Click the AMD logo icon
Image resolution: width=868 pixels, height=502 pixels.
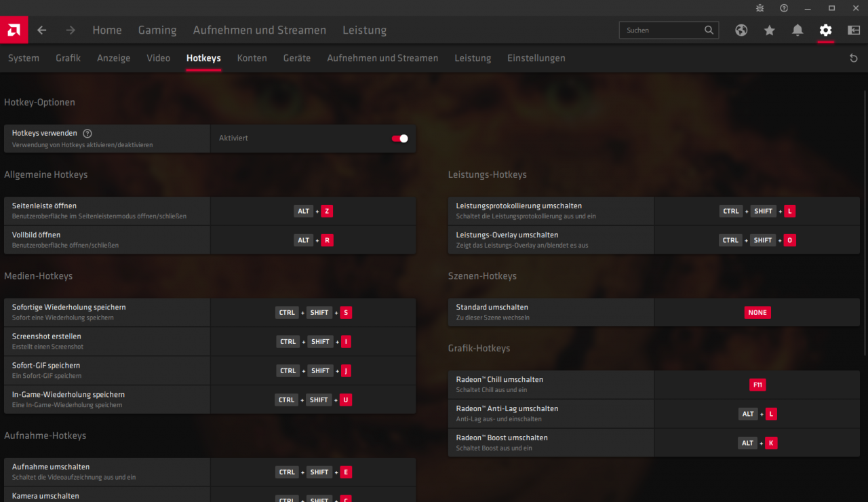click(14, 30)
